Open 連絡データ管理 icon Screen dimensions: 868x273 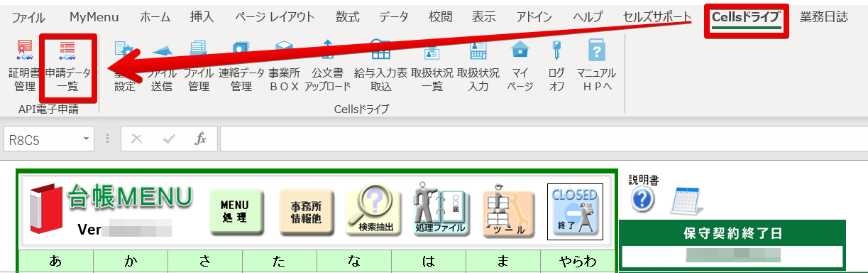[x=241, y=66]
